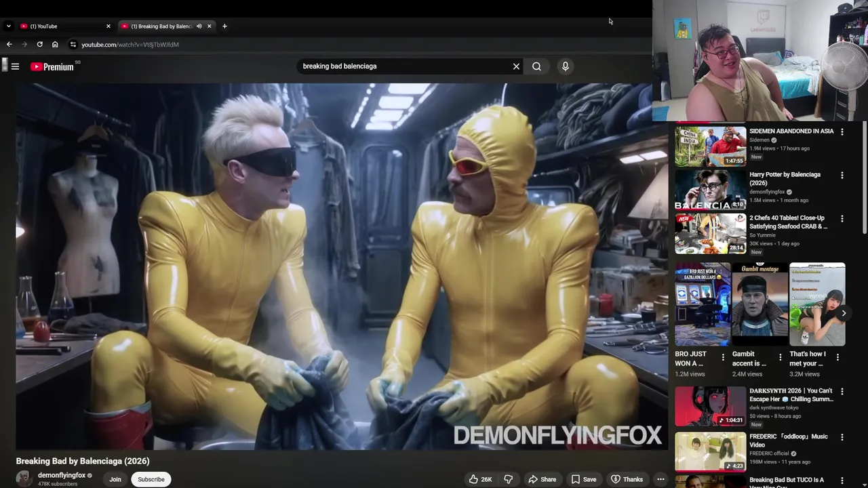The image size is (868, 488).
Task: Click video title 'Breaking Bad by Balenciaga (2026)'
Action: point(83,461)
